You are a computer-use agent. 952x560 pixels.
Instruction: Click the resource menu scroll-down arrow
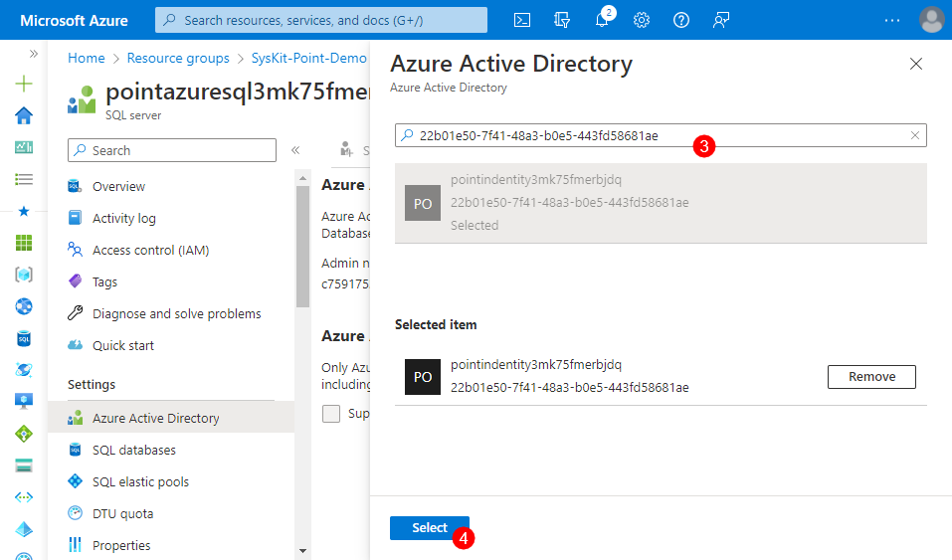coord(303,551)
